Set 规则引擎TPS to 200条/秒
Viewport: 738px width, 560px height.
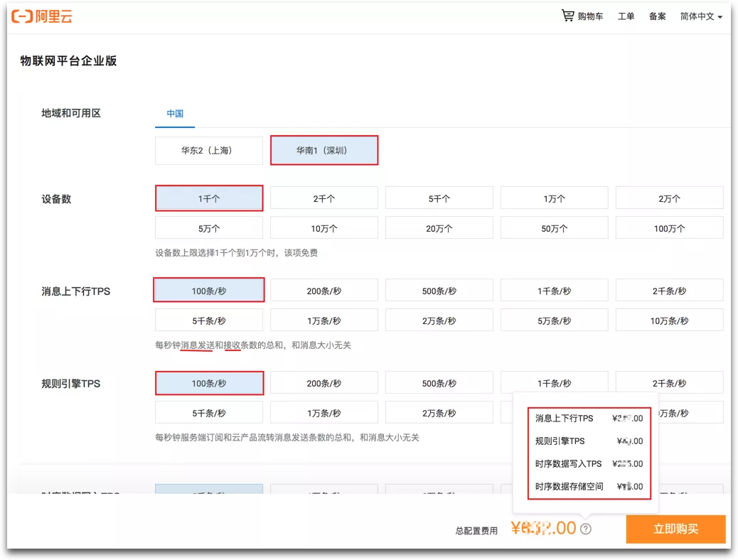[323, 383]
